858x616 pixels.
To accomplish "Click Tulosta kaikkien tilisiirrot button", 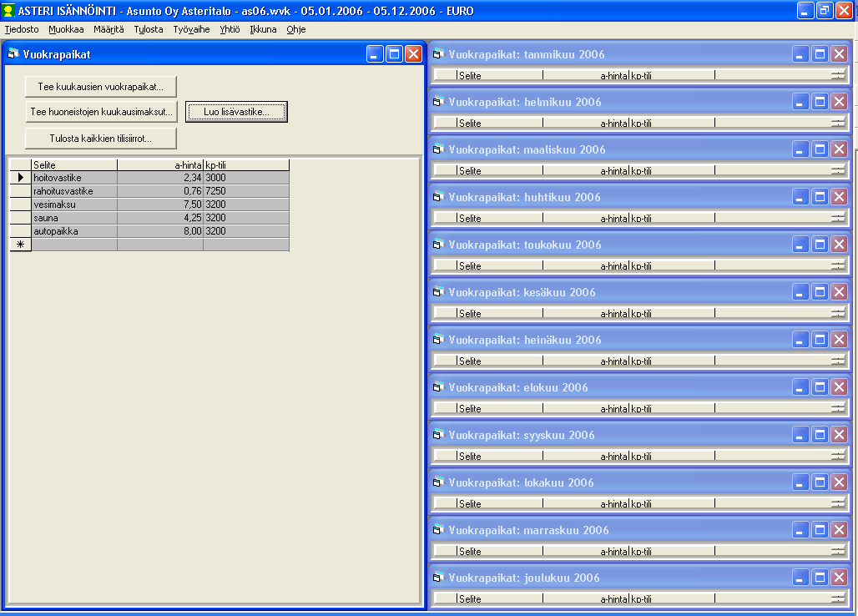I will point(101,139).
